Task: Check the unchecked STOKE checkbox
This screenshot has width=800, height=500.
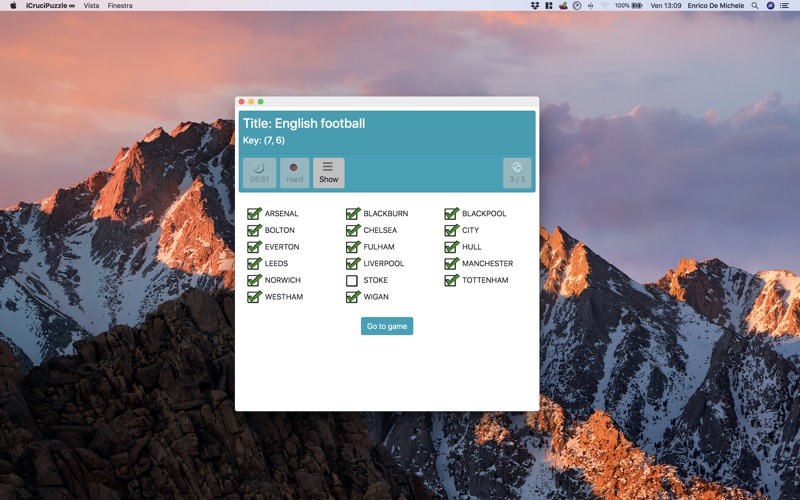Action: pyautogui.click(x=352, y=280)
